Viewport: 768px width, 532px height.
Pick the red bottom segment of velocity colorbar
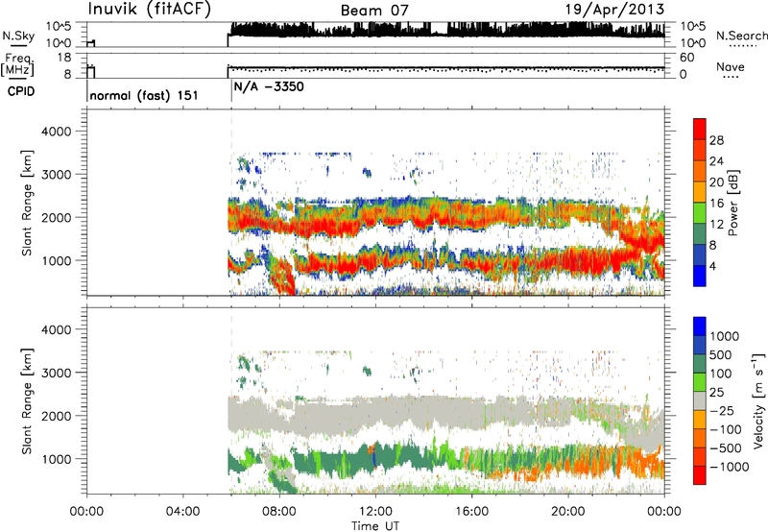(700, 475)
